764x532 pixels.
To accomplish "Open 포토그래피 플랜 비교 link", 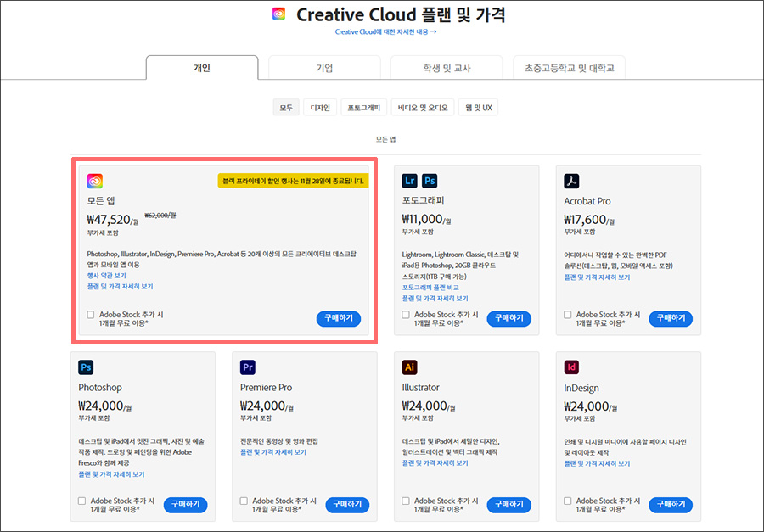I will tap(430, 288).
